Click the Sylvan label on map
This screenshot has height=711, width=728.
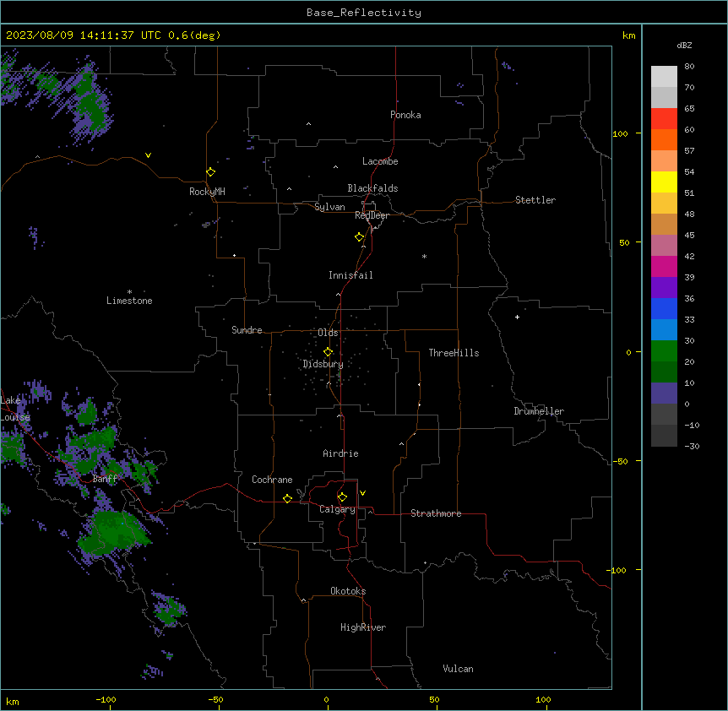(x=329, y=207)
